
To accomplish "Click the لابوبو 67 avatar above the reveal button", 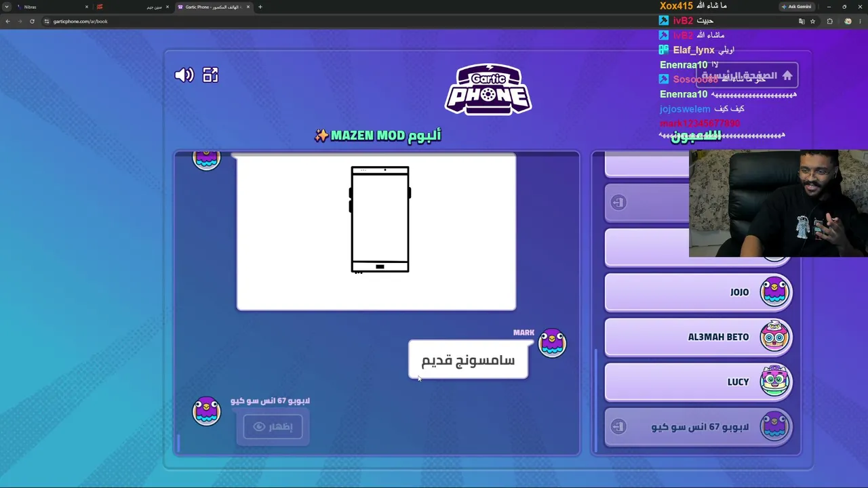I will [206, 411].
